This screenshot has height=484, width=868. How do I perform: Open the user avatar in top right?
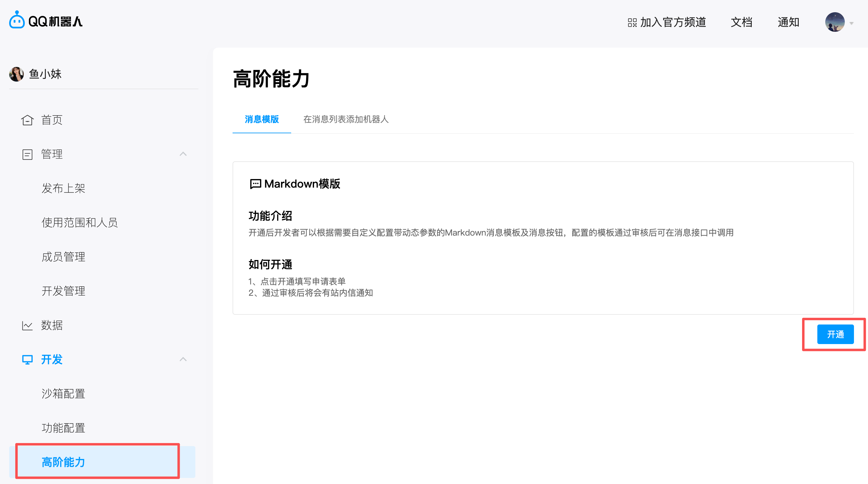(x=835, y=22)
